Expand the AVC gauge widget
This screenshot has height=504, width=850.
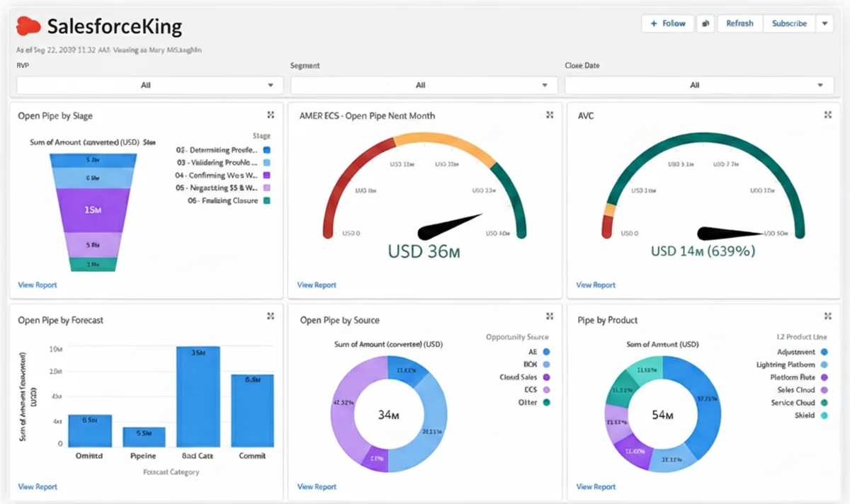(827, 114)
